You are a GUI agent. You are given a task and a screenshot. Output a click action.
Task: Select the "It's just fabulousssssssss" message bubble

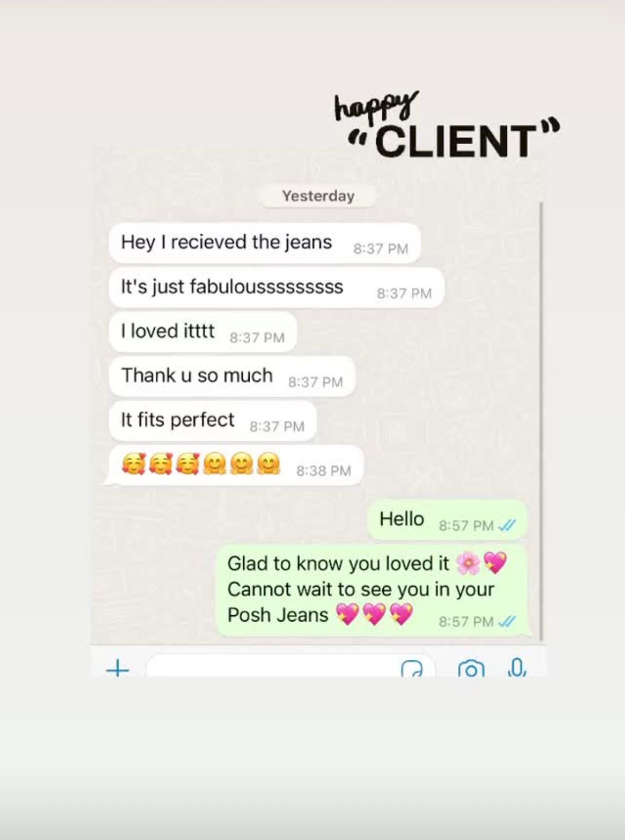point(276,288)
